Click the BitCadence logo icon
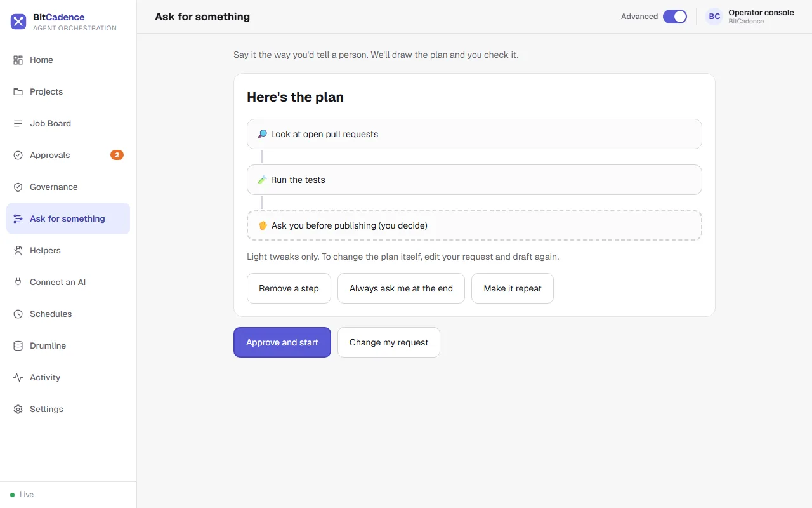This screenshot has height=508, width=812. pyautogui.click(x=18, y=22)
